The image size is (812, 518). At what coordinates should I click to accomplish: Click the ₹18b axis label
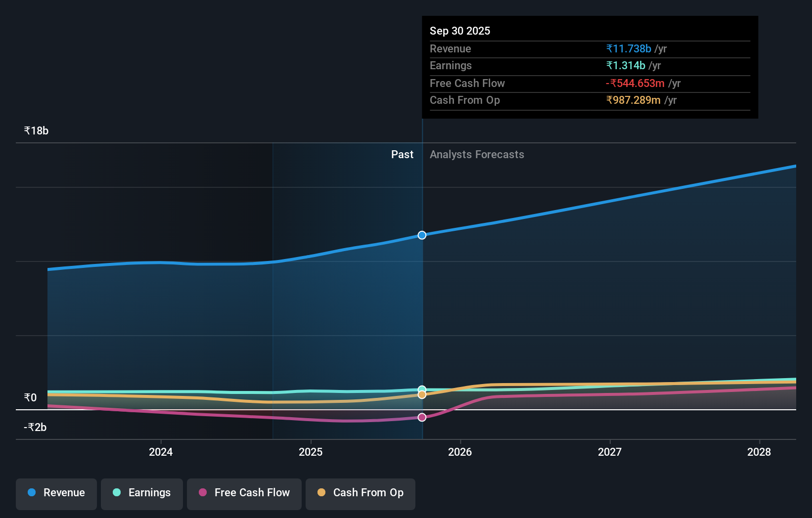coord(36,130)
